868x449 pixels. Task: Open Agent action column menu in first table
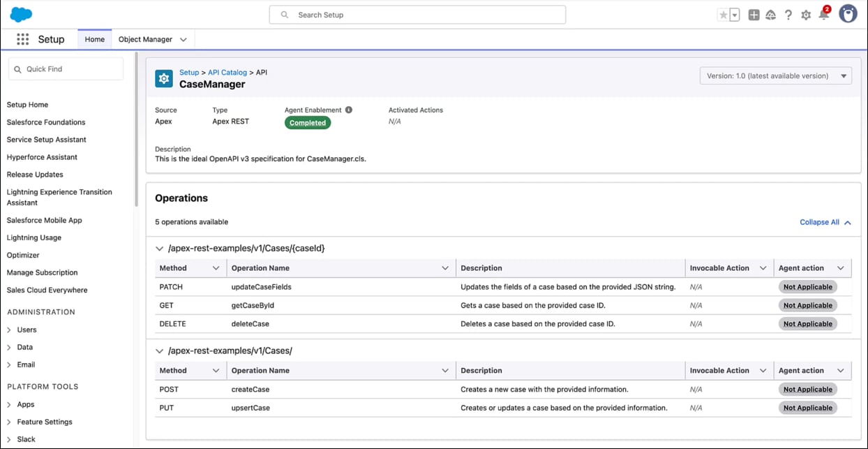coord(841,268)
